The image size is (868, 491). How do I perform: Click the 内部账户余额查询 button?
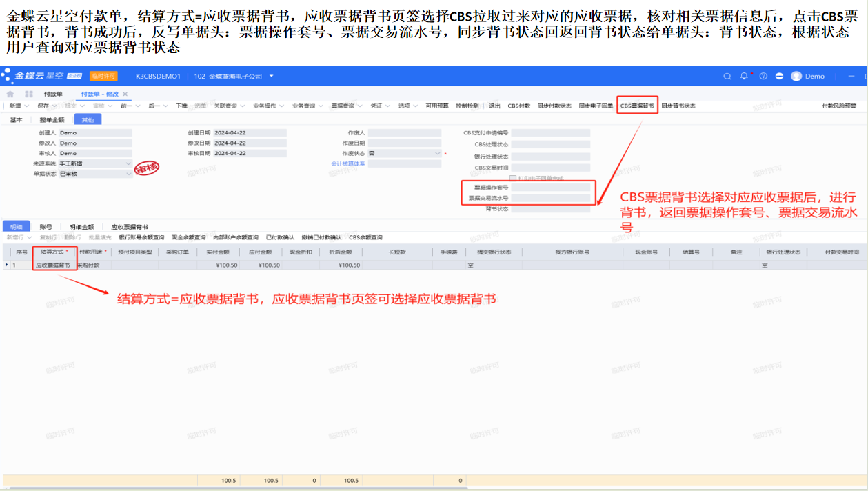click(x=236, y=237)
